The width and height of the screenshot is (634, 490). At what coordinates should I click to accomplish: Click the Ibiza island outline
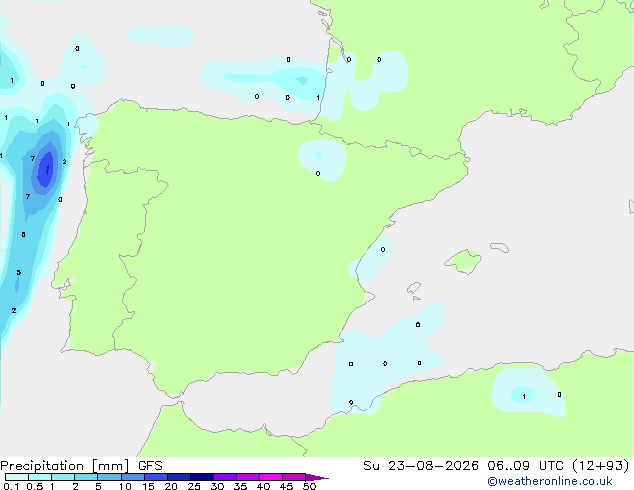pos(414,288)
